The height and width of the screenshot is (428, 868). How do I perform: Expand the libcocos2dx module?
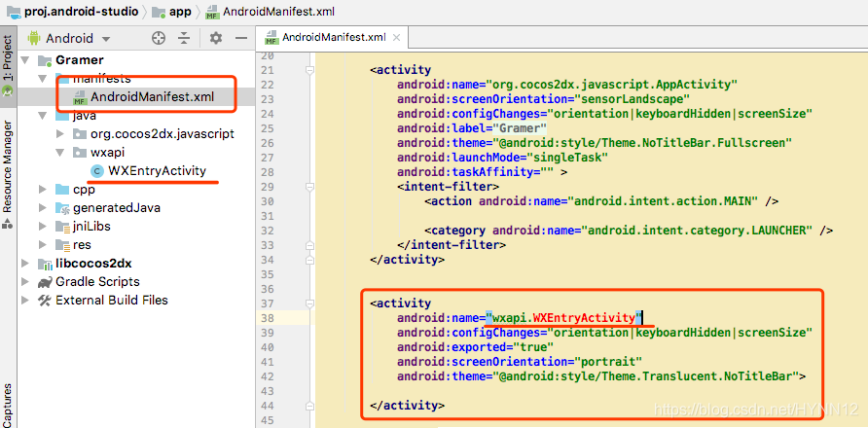coord(25,263)
